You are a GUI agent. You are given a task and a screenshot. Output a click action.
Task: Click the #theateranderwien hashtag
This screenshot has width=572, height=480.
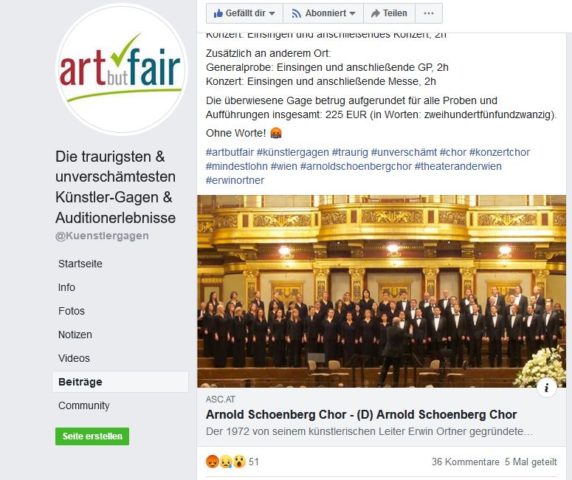coord(458,166)
